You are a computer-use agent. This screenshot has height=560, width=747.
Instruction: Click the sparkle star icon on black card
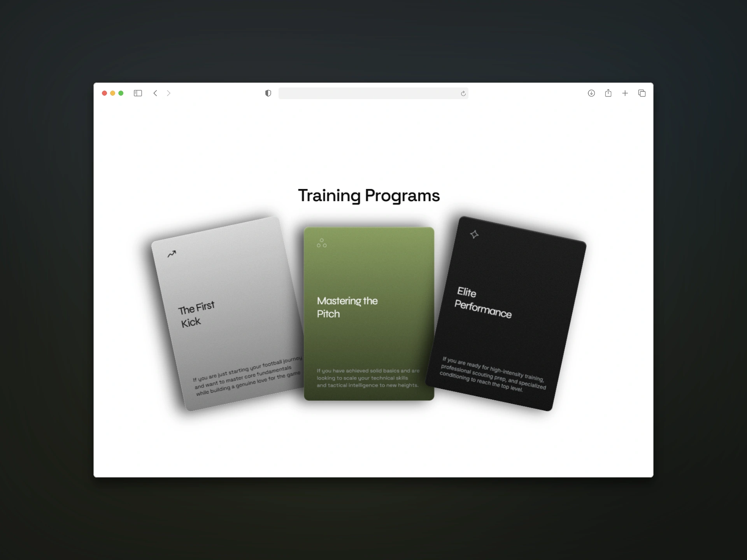[474, 234]
